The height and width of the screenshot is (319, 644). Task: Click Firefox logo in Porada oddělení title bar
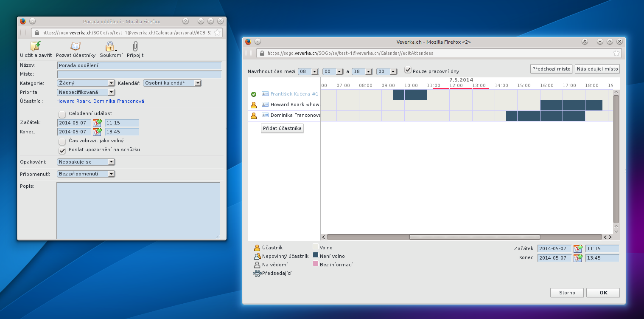pyautogui.click(x=23, y=21)
